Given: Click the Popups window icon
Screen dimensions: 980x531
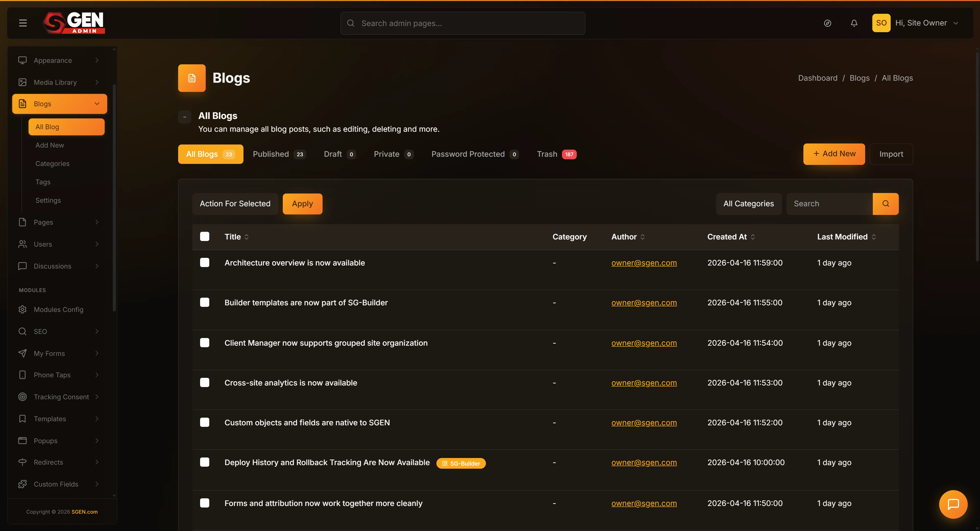Looking at the screenshot, I should click(22, 440).
